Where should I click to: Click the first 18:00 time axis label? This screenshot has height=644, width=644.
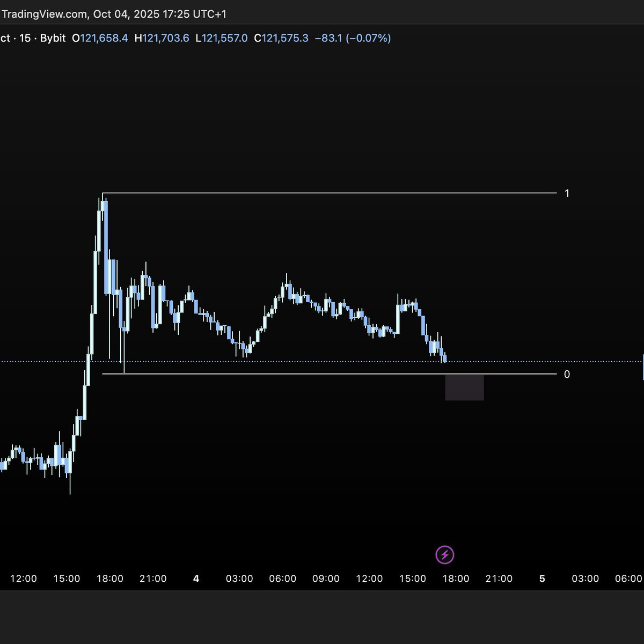[110, 579]
